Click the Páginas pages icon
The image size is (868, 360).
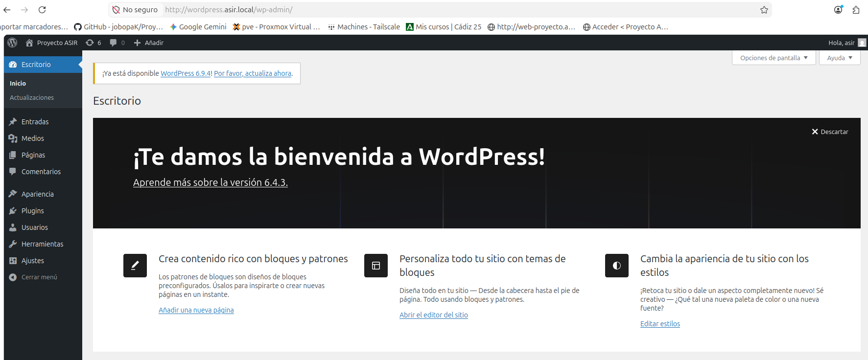(x=13, y=155)
